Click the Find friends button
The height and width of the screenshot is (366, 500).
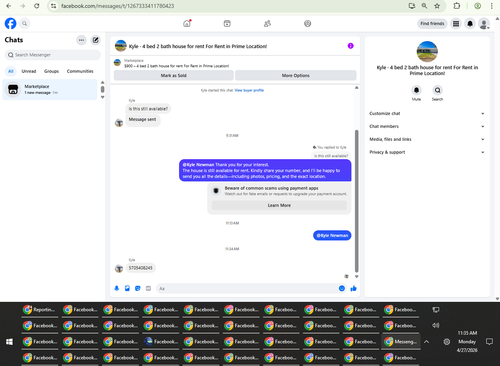[x=432, y=24]
